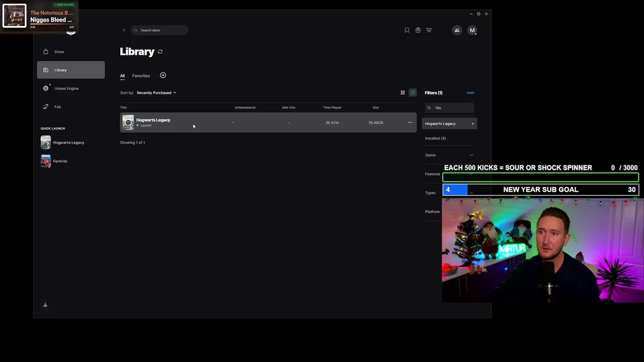Open Fab in the sidebar
This screenshot has height=362, width=644.
(71, 107)
